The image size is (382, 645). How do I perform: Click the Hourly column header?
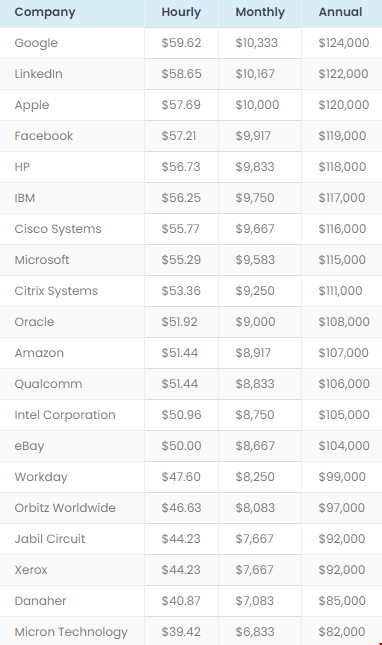(181, 12)
